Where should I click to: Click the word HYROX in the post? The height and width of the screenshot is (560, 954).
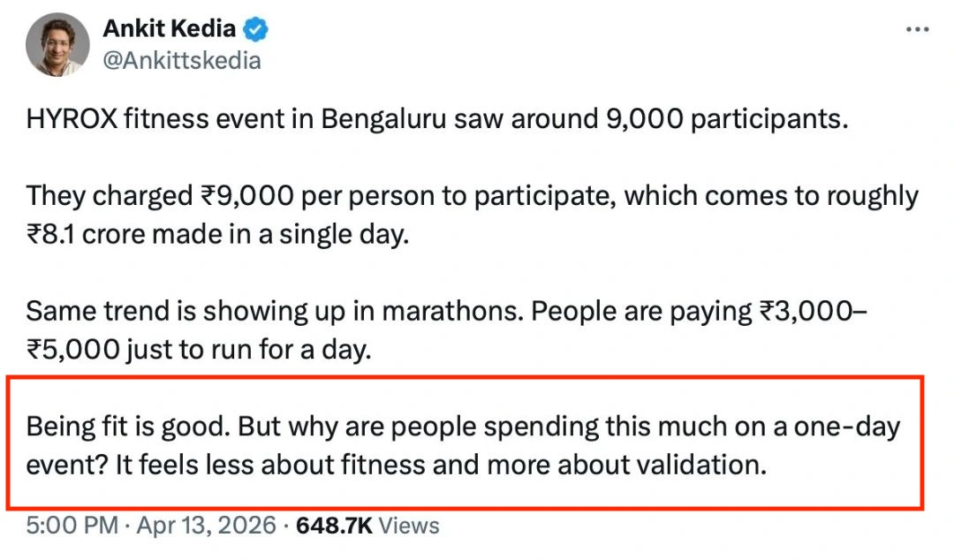pos(72,118)
